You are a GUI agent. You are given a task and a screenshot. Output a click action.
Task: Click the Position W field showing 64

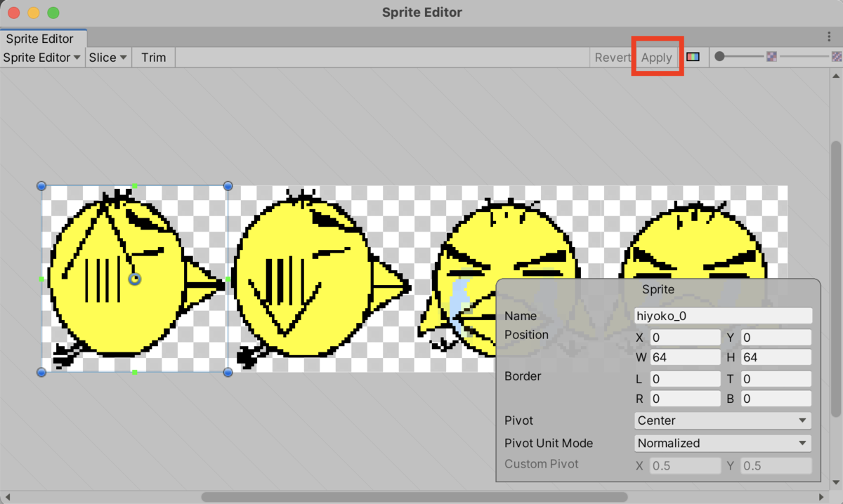pos(685,357)
